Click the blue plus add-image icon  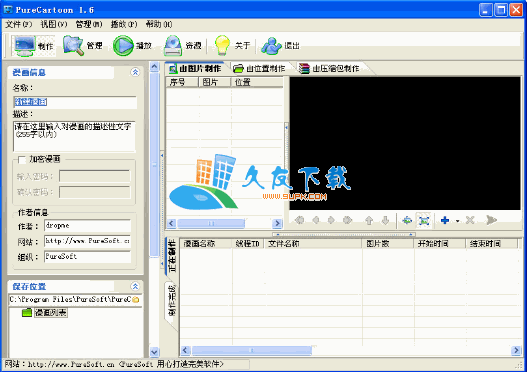click(x=445, y=220)
